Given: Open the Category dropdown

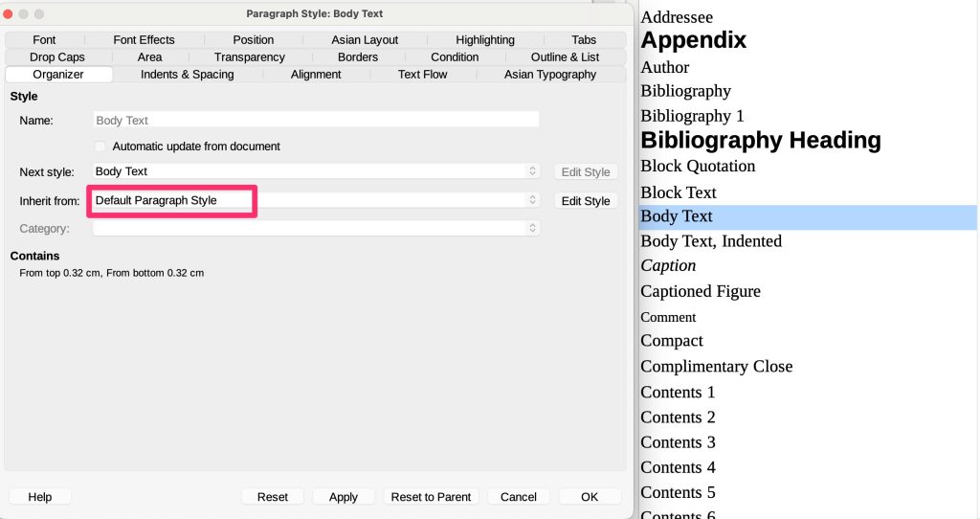Looking at the screenshot, I should point(316,229).
